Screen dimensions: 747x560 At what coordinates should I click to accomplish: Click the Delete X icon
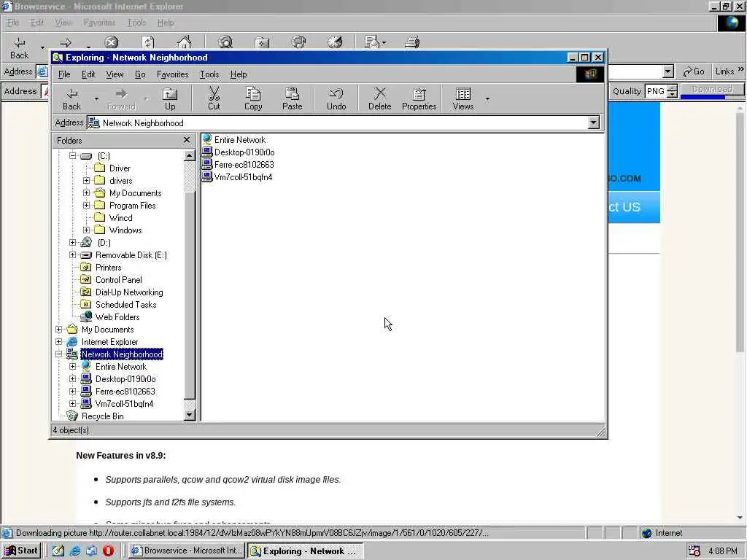tap(379, 98)
